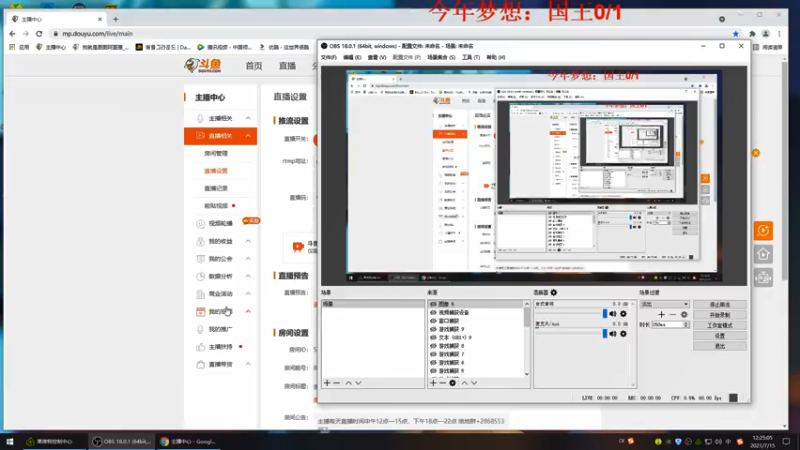800x450 pixels.
Task: Go back in Chrome
Action: [12, 34]
